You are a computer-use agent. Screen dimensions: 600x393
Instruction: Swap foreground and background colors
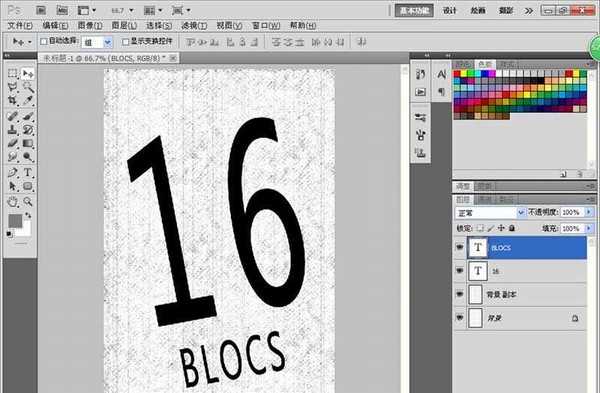28,215
